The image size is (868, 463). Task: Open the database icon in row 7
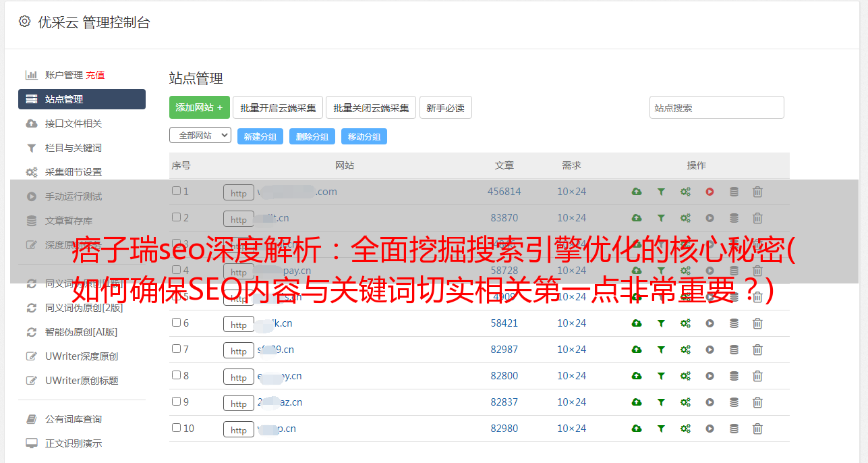click(x=734, y=350)
